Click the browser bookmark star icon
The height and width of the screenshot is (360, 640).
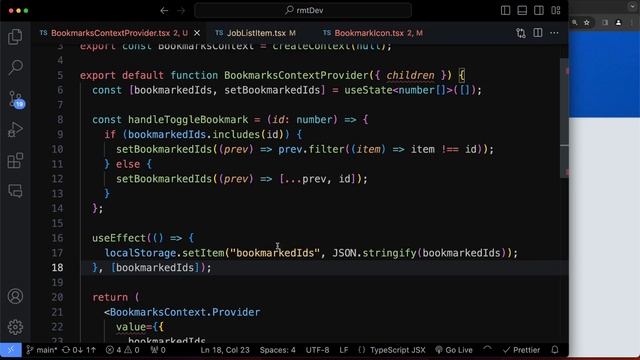tap(587, 22)
